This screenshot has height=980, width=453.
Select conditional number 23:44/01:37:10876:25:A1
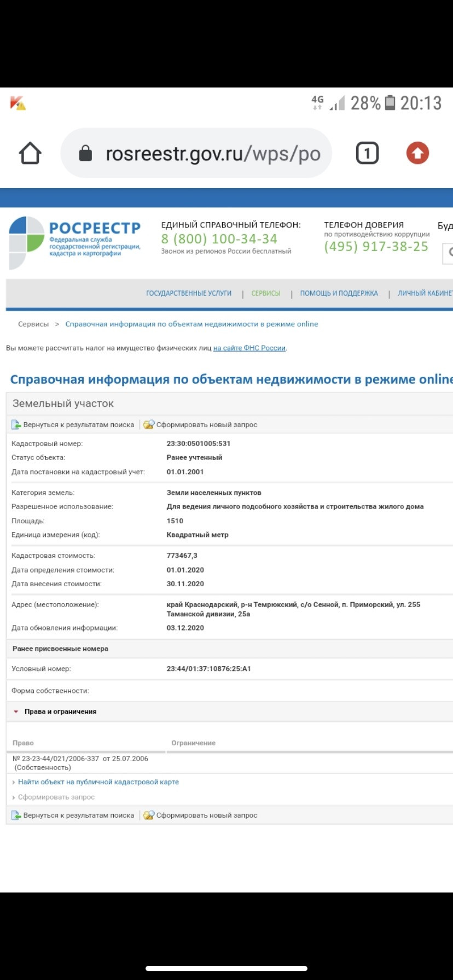[x=208, y=668]
